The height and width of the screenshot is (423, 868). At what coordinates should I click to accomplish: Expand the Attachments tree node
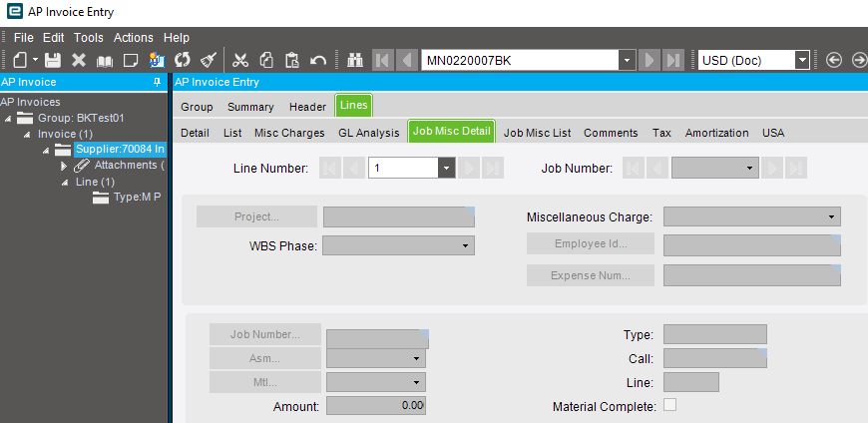64,166
